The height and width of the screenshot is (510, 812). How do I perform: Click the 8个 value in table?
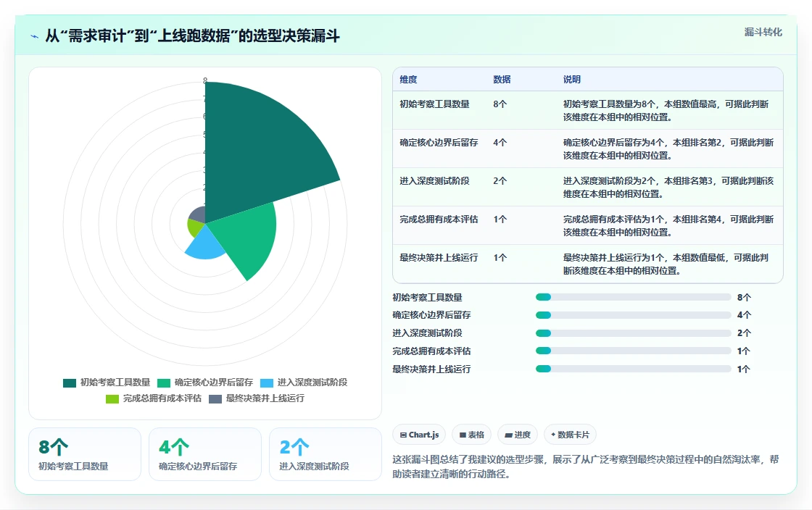[500, 104]
